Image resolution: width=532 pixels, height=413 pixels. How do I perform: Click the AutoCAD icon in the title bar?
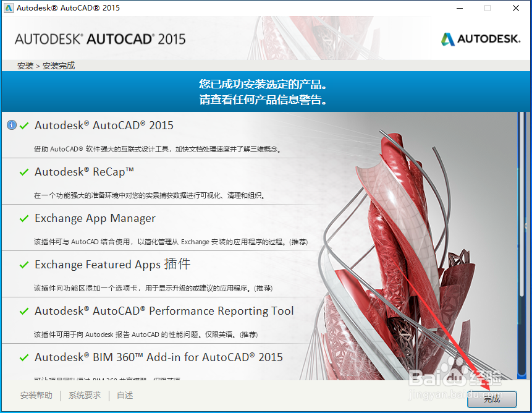point(7,7)
